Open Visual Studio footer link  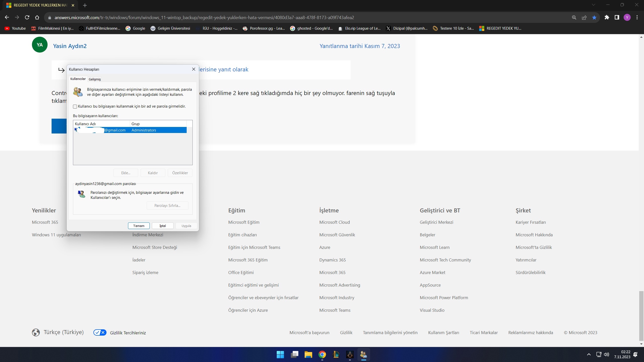(x=432, y=310)
